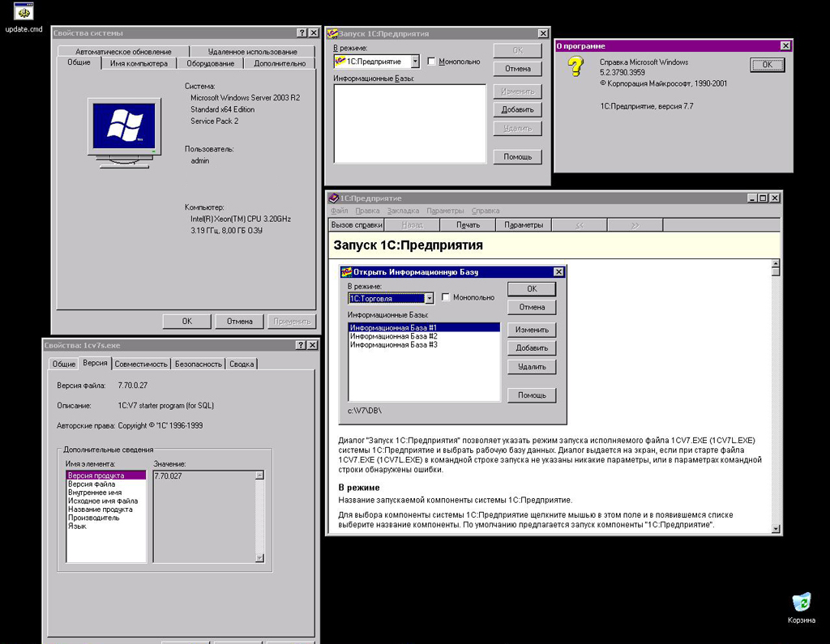Click the book icon in the 1С:Предприятие help window title
830x644 pixels.
tap(333, 198)
